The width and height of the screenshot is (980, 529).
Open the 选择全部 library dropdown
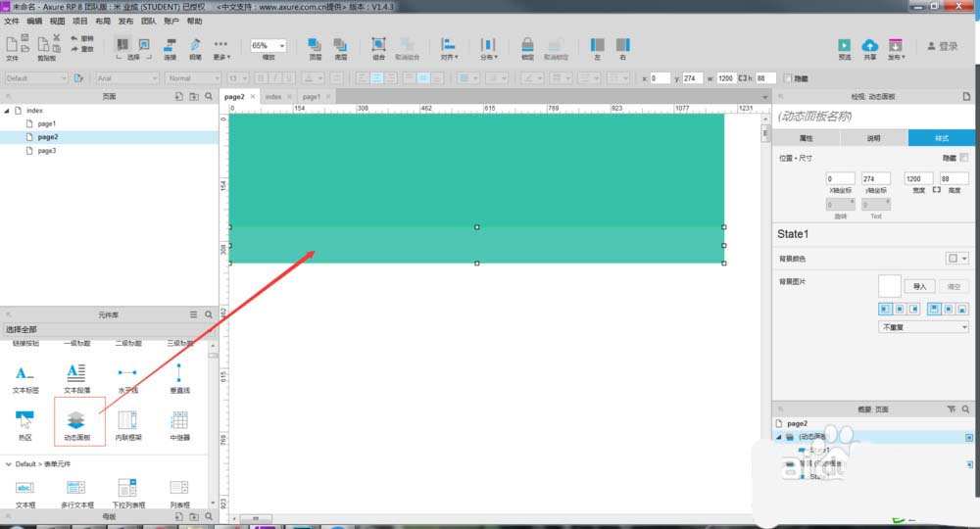coord(109,329)
